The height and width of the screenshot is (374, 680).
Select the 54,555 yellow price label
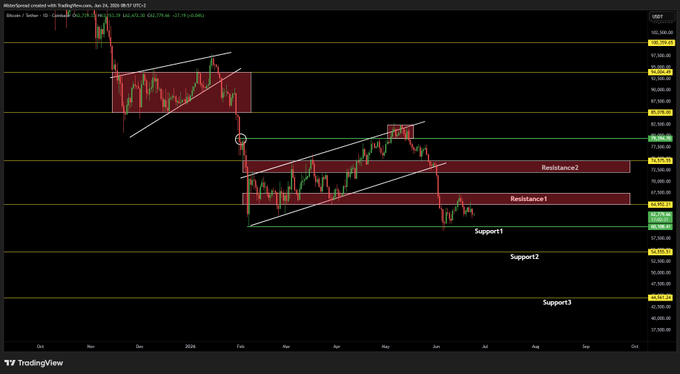coord(661,252)
